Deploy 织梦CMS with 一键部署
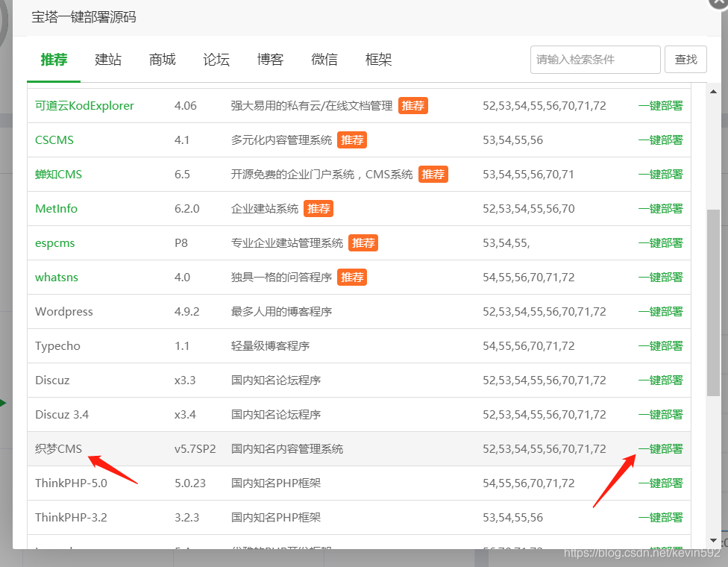The width and height of the screenshot is (728, 567). (x=661, y=449)
